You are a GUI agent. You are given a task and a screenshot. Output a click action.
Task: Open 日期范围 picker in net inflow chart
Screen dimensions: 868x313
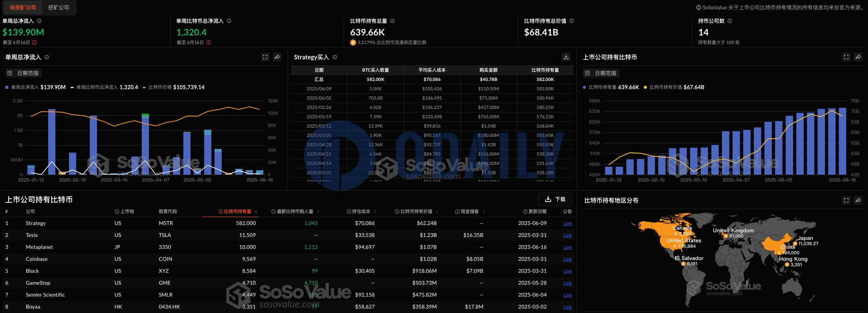click(23, 73)
